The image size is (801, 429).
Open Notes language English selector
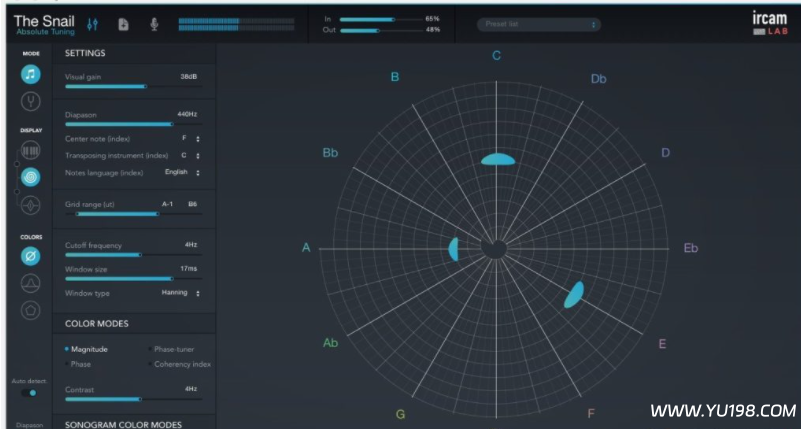click(182, 173)
